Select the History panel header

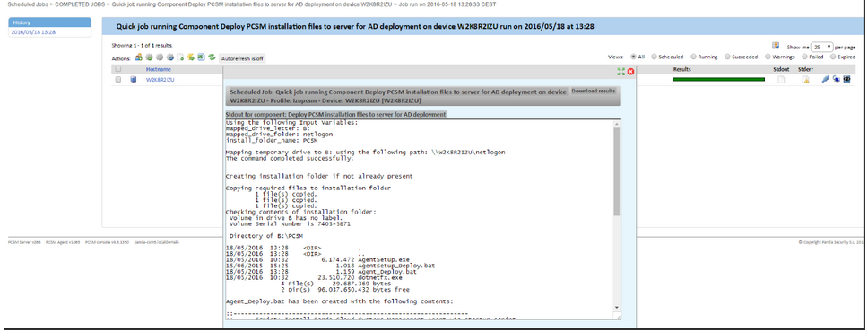tap(50, 22)
